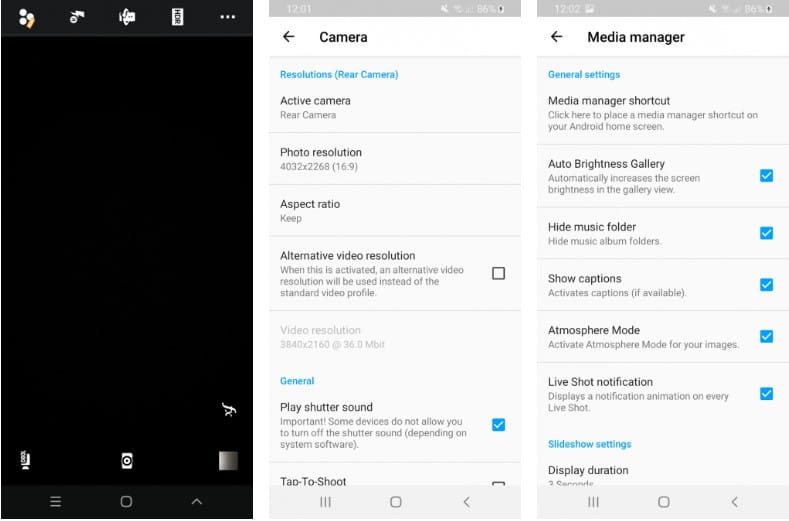Click the 'Camera' screen title
Viewport: 789px width, 521px height.
pos(343,37)
